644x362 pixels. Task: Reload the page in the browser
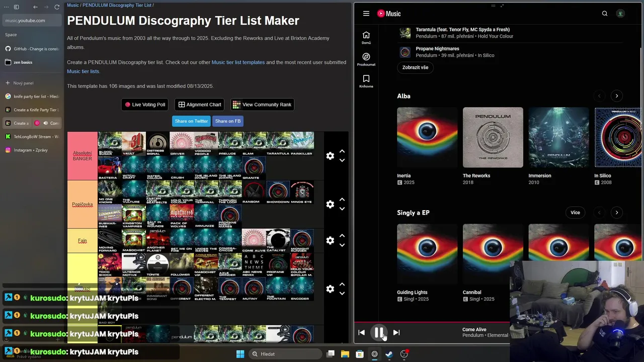tap(57, 7)
